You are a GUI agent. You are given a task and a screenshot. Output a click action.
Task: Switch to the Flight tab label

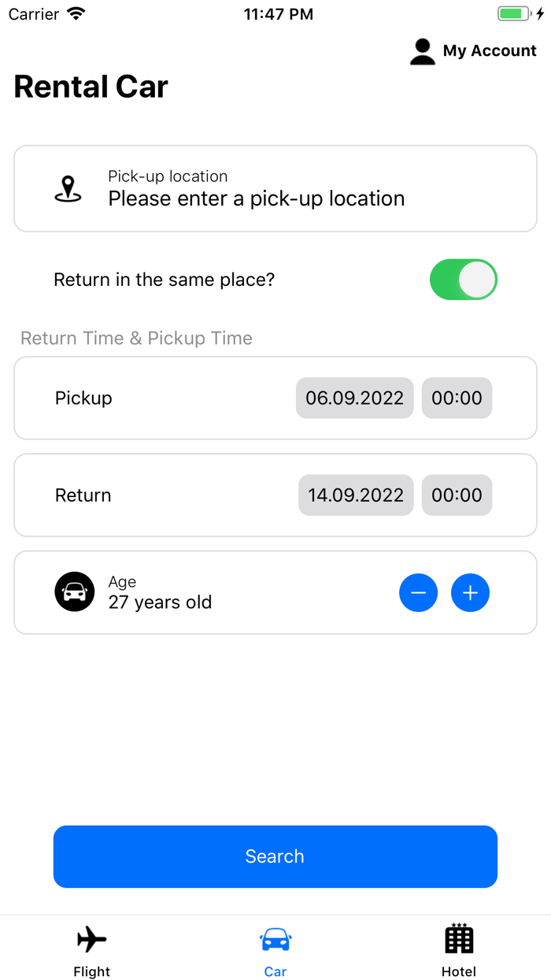coord(92,971)
